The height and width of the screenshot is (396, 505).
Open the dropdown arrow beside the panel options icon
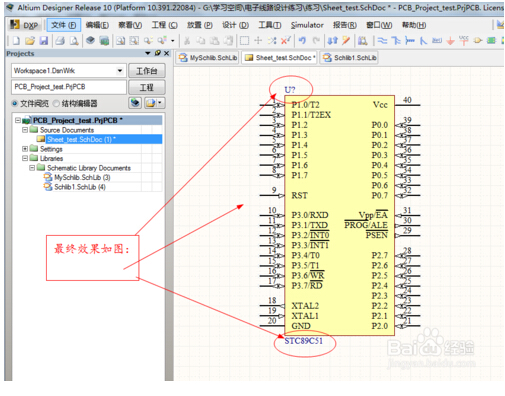pos(160,103)
